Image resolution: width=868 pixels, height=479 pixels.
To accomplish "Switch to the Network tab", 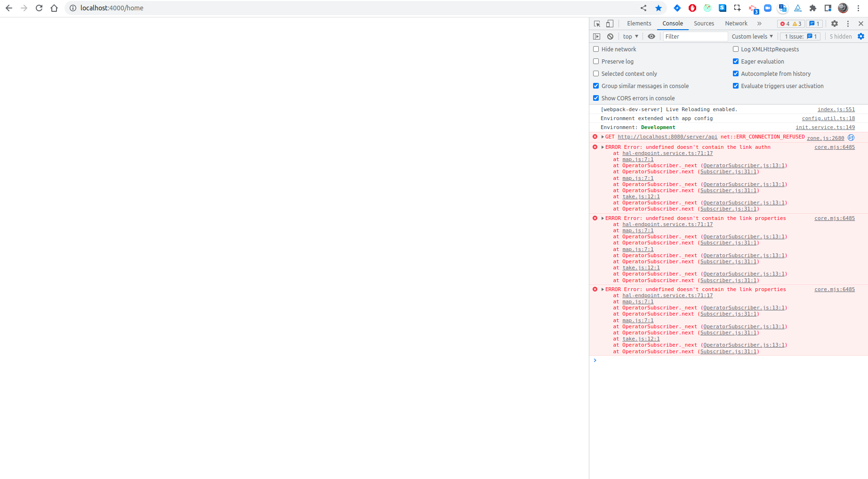I will 736,24.
